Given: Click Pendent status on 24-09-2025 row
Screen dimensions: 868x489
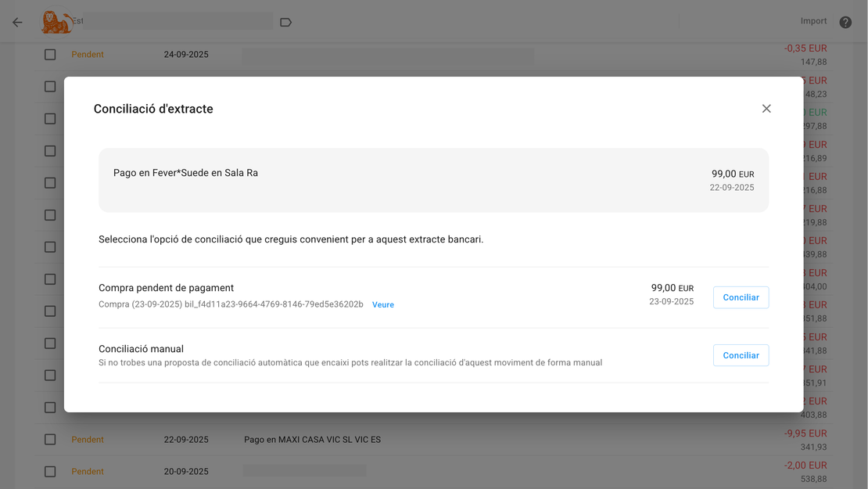Looking at the screenshot, I should [88, 55].
